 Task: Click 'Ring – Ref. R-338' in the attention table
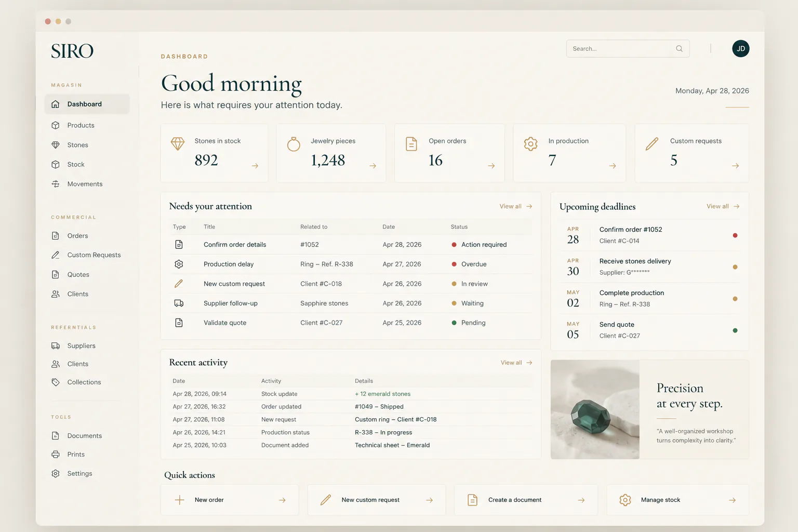(x=327, y=264)
